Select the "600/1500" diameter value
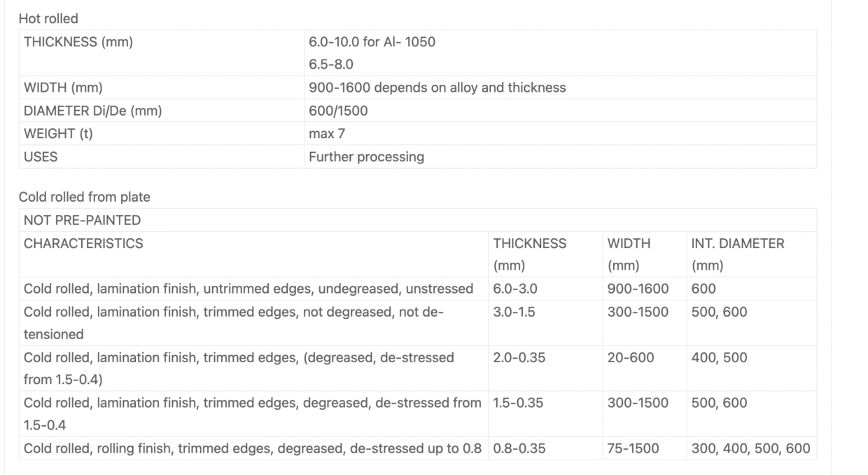Viewport: 868px width, 475px height. [338, 111]
